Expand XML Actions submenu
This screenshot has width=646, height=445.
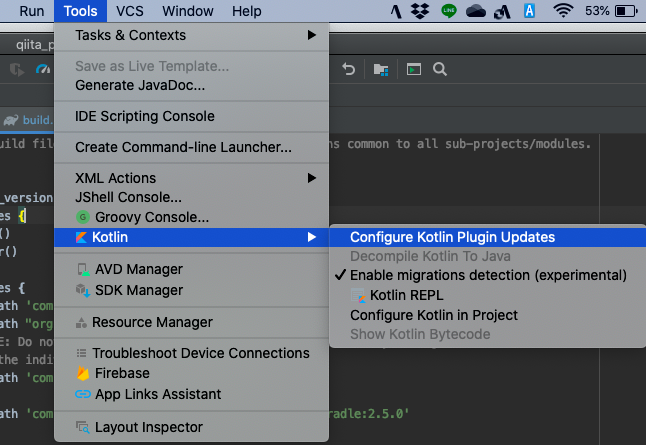point(192,178)
